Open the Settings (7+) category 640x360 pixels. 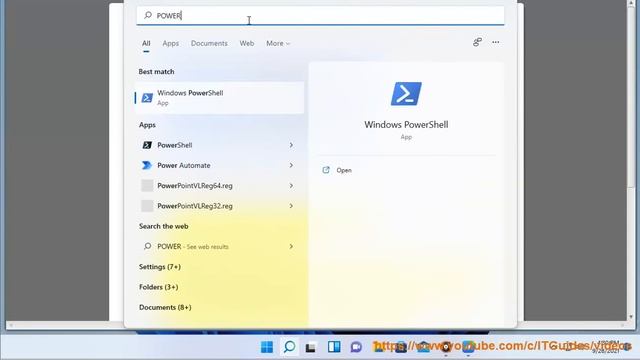(160, 267)
